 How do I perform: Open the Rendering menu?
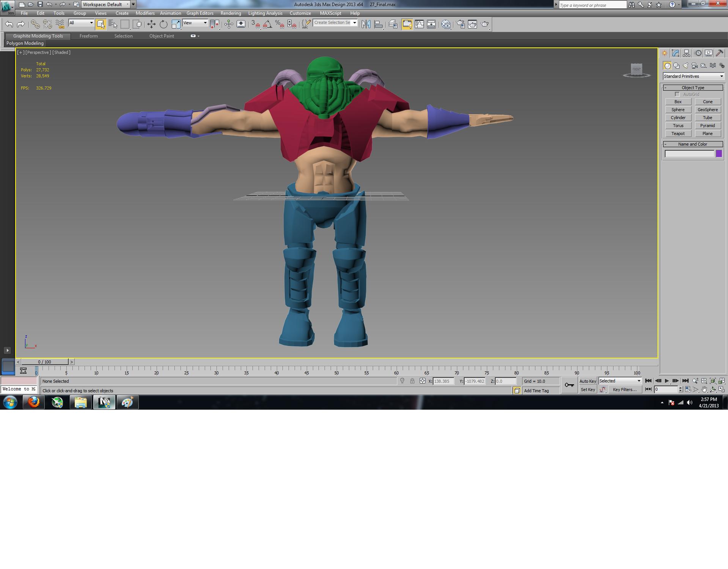tap(231, 13)
